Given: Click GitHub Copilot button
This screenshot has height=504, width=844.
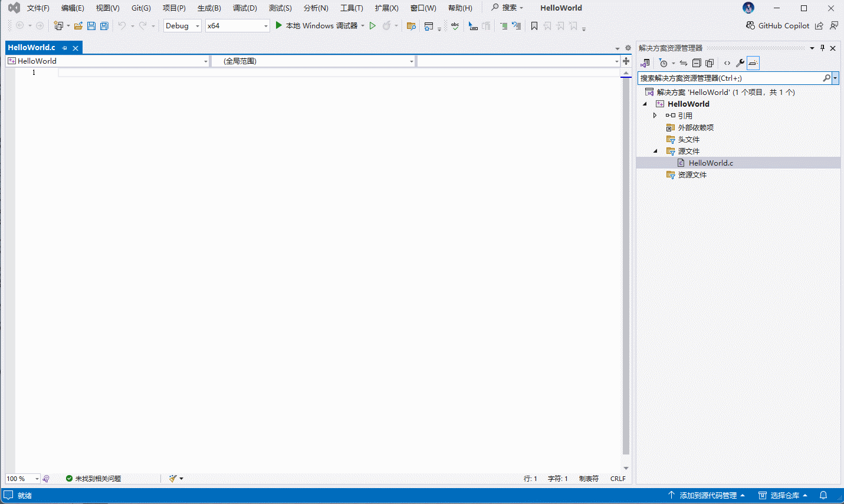Looking at the screenshot, I should click(777, 26).
